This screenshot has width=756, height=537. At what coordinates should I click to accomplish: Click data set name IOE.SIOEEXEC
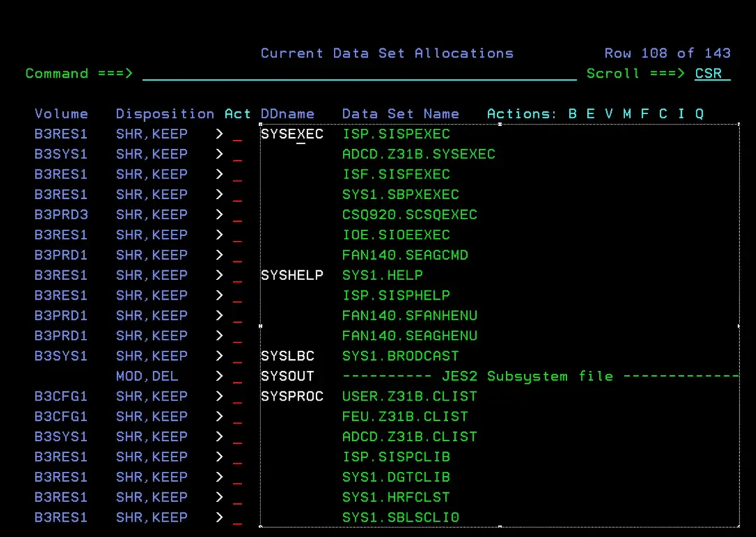point(395,235)
